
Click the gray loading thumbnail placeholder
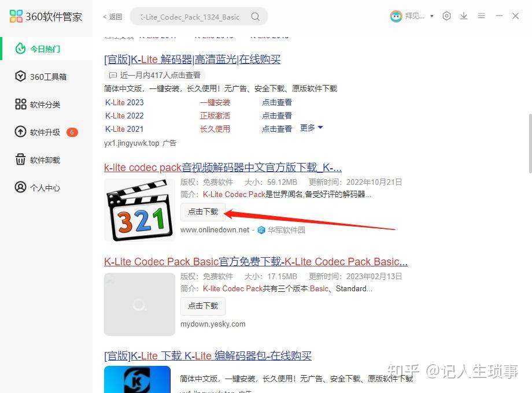coord(139,304)
